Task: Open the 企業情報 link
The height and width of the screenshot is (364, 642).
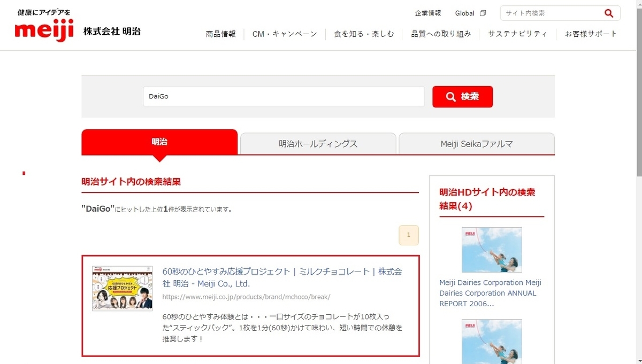Action: (x=428, y=13)
